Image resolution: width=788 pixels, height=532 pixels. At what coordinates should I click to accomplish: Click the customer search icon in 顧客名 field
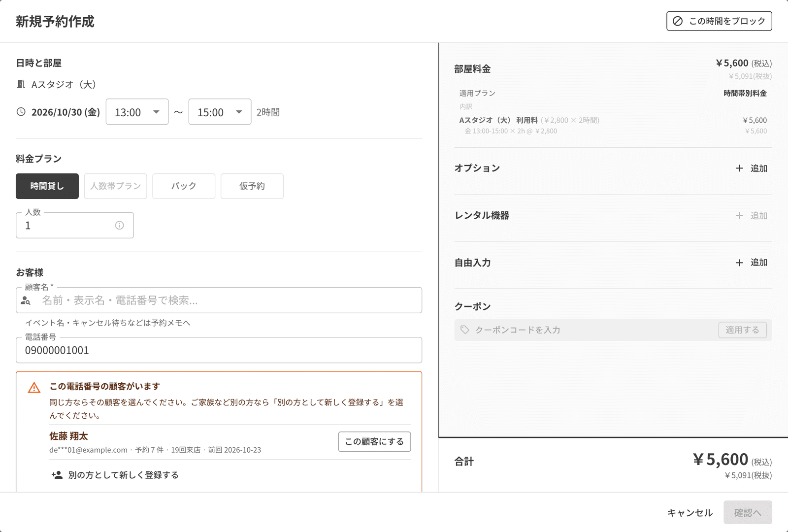26,300
